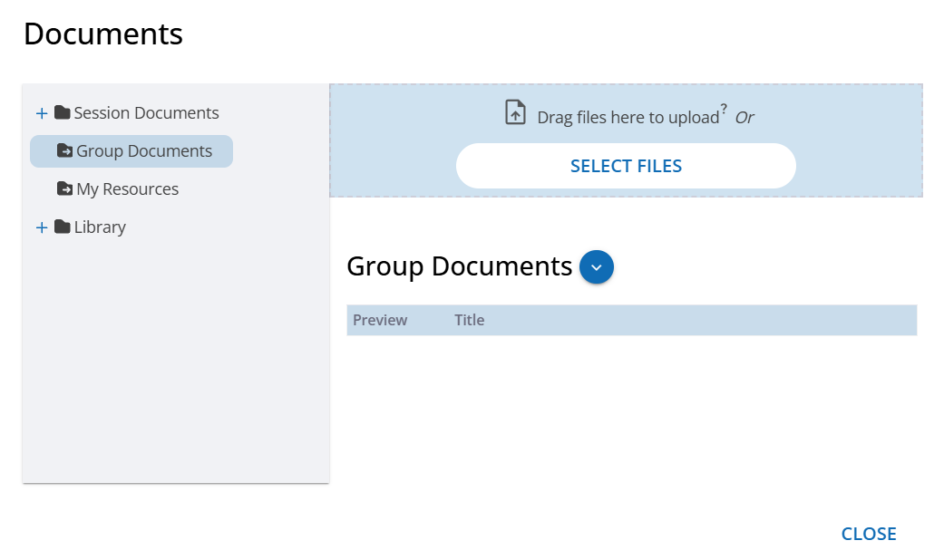Select Library in the tree

(100, 227)
